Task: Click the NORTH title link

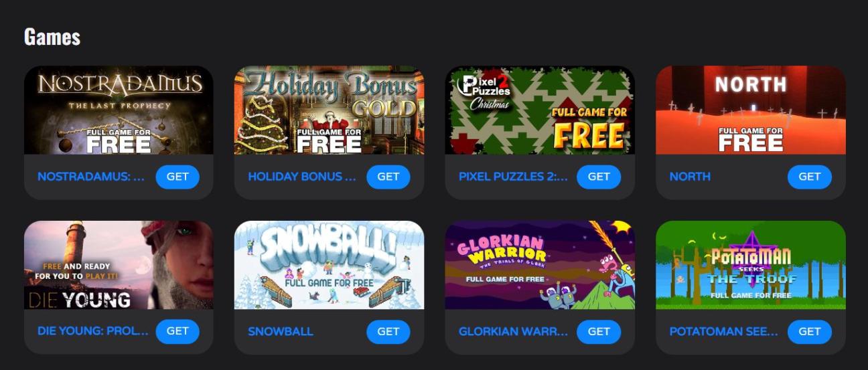Action: [x=690, y=177]
